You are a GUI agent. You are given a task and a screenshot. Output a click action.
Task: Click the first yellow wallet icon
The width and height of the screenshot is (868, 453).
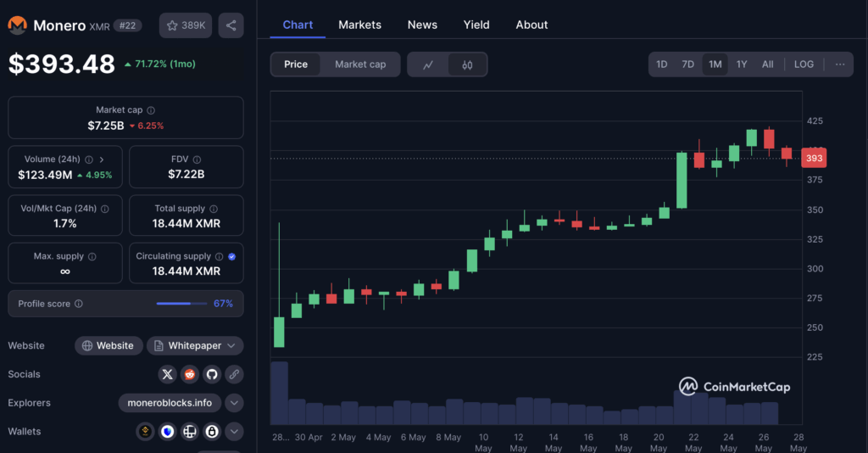(145, 432)
